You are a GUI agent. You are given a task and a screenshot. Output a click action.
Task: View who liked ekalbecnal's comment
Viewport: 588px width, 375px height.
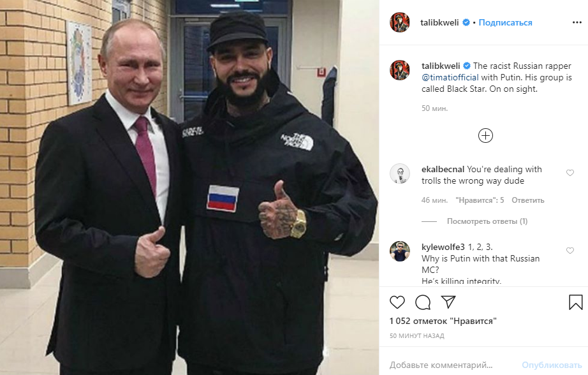480,200
